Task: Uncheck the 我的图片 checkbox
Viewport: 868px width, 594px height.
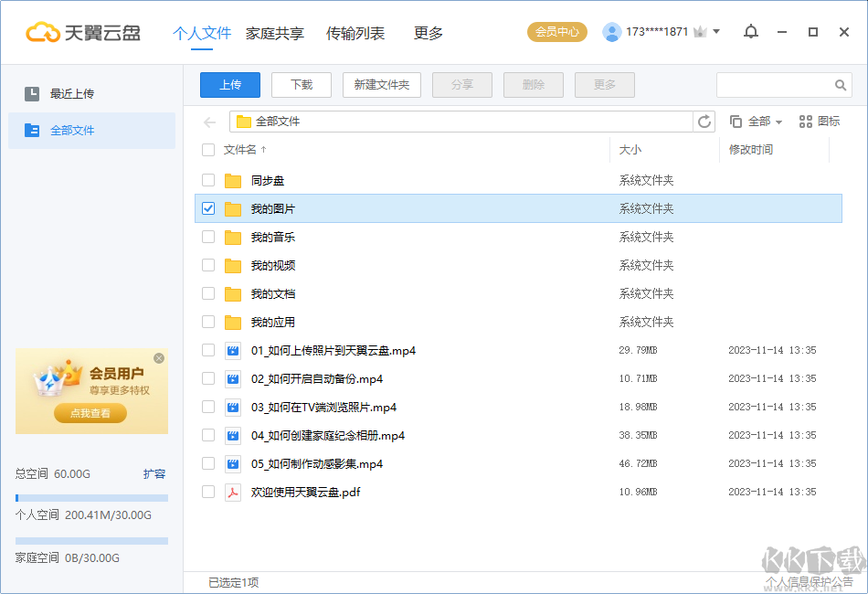Action: click(207, 208)
